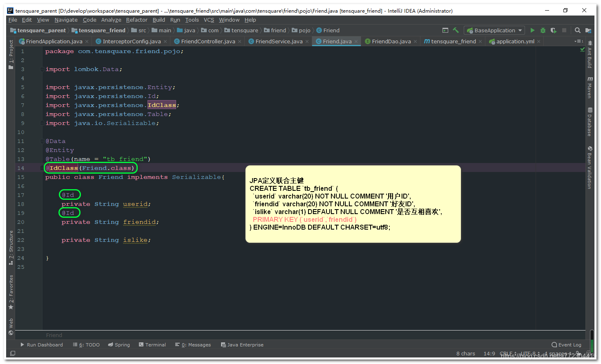
Task: Run BaseApplication with Coverage icon
Action: [554, 30]
